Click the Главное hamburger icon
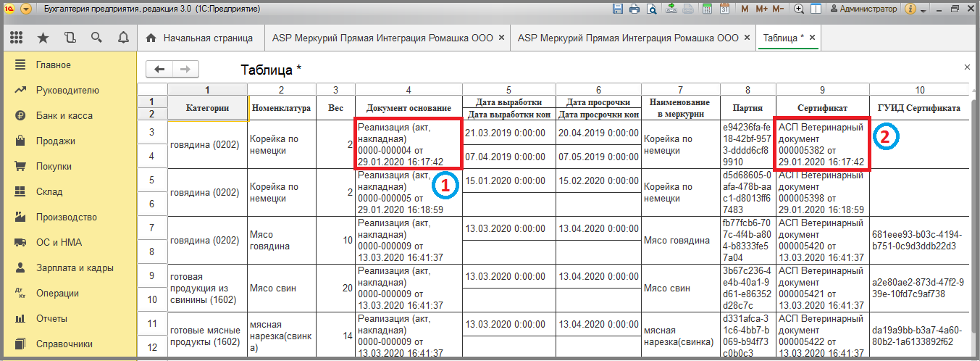The width and height of the screenshot is (980, 361). click(20, 65)
